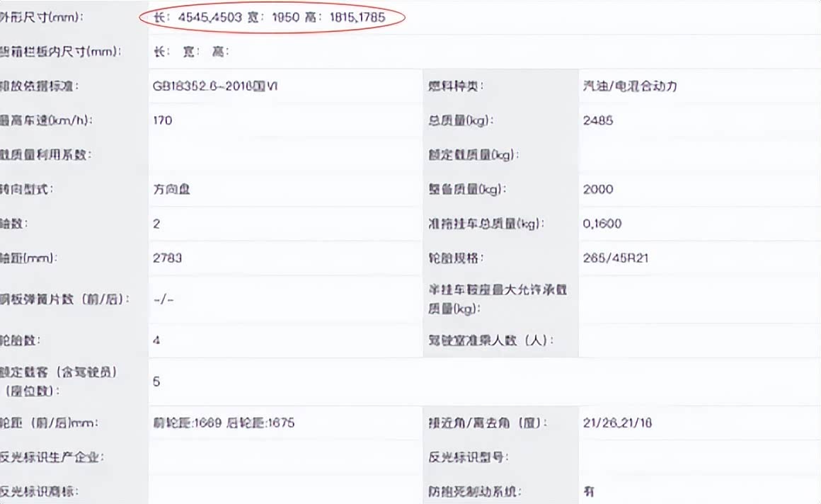
Task: Select the 总质量 value 2485
Action: pyautogui.click(x=598, y=120)
